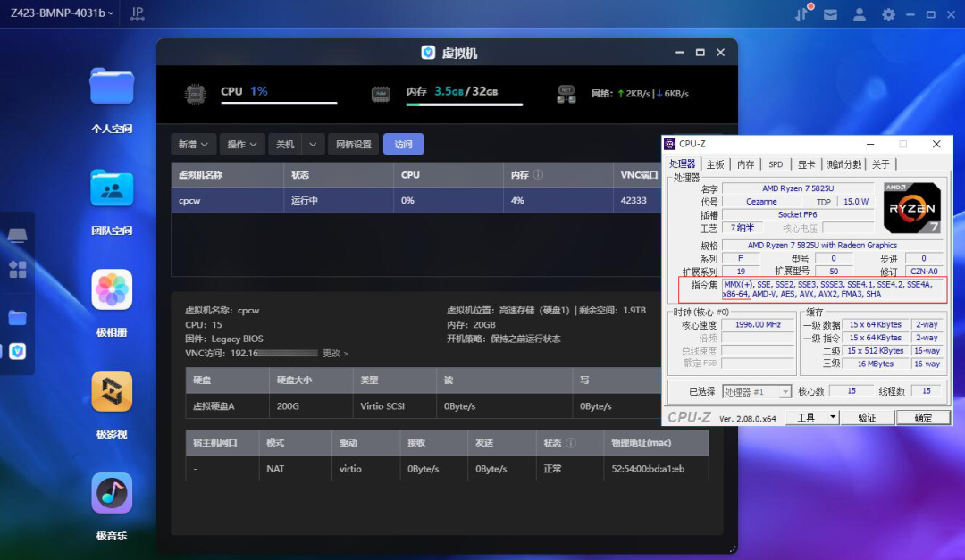Screen dimensions: 965x560
Task: Click the 虚拟硬盘A disk row
Action: (x=424, y=406)
